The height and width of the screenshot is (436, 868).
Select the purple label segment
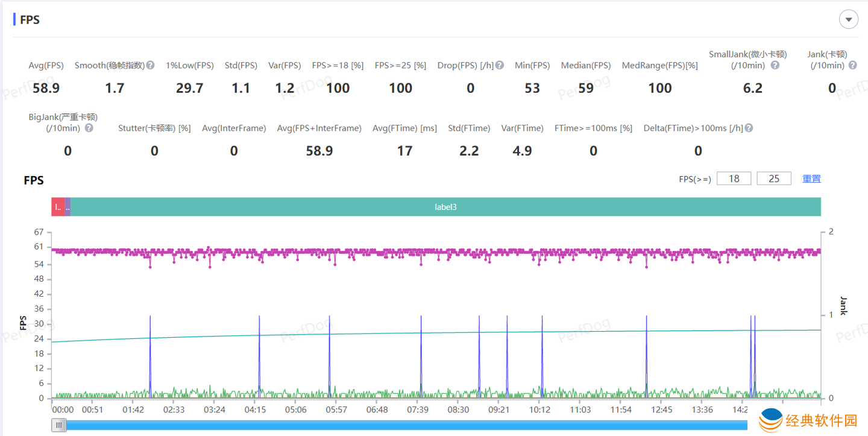coord(68,207)
